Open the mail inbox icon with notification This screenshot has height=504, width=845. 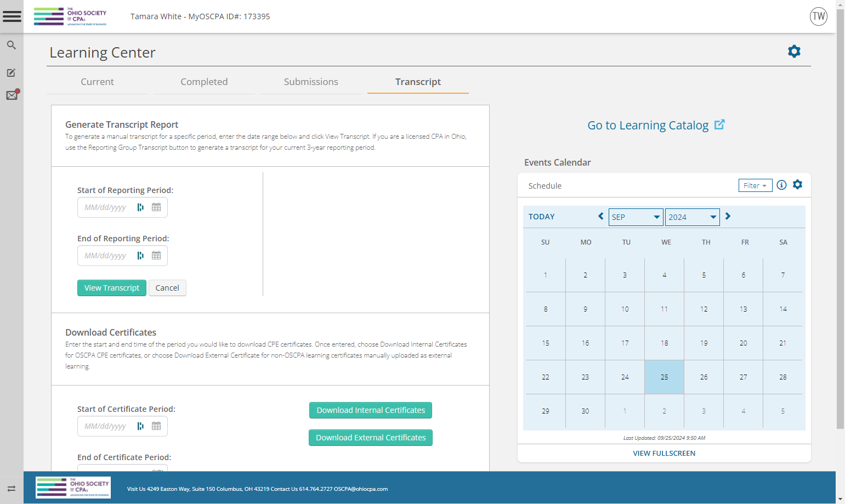[12, 95]
